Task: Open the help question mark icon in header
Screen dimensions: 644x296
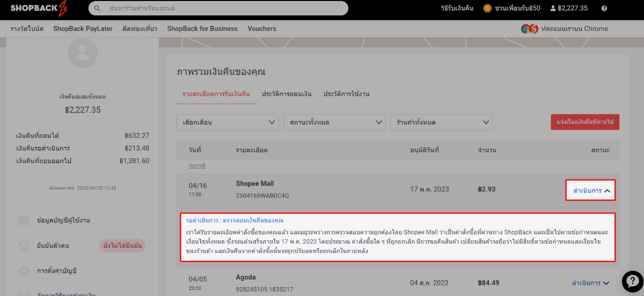Action: (604, 8)
